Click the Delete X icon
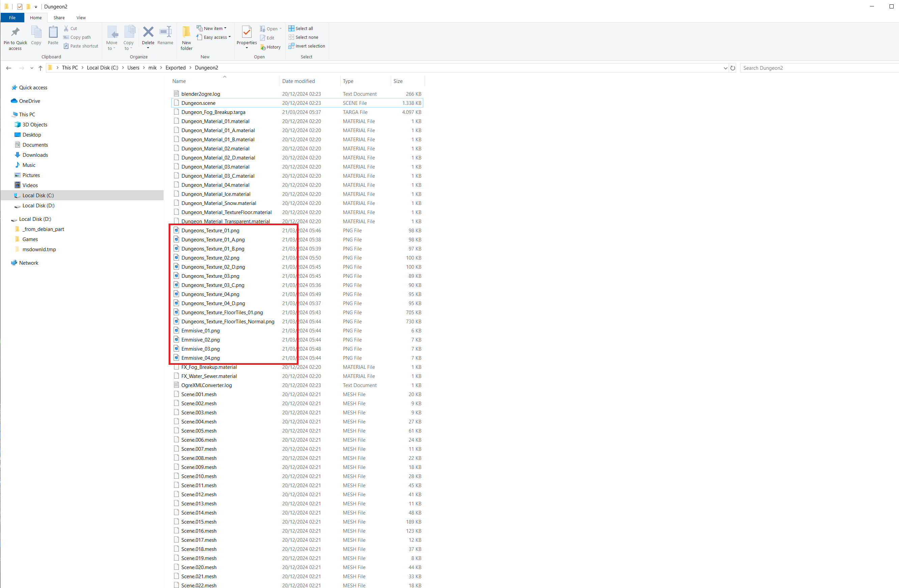The height and width of the screenshot is (588, 899). (x=148, y=32)
